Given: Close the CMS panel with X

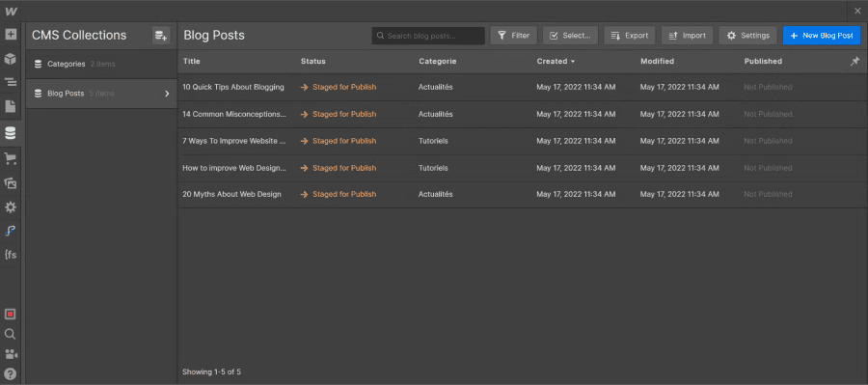Looking at the screenshot, I should click(x=857, y=11).
